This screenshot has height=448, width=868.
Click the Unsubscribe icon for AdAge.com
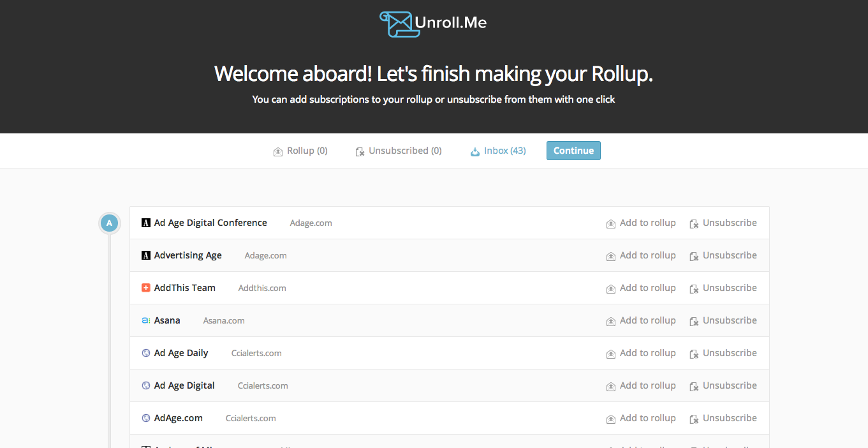pyautogui.click(x=694, y=419)
